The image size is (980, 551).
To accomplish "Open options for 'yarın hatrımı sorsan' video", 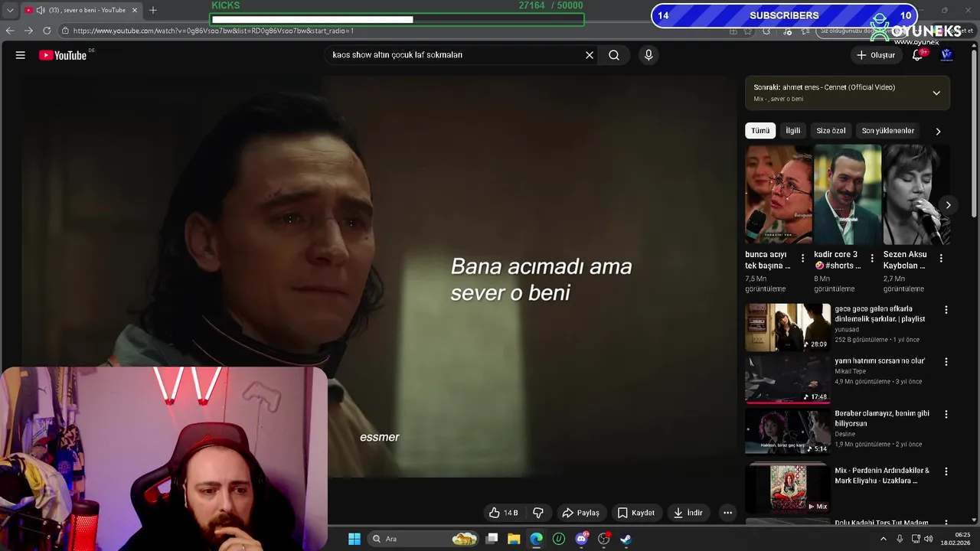I will coord(946,361).
